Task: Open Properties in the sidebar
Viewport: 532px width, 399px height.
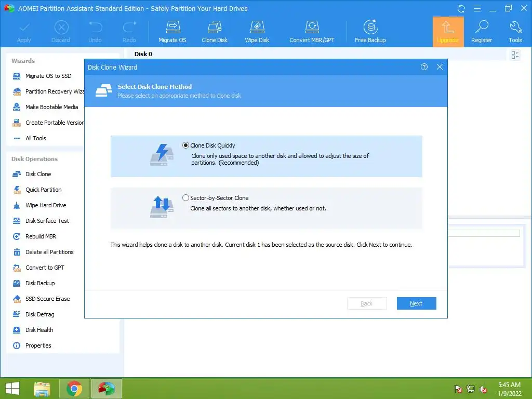Action: pyautogui.click(x=38, y=345)
